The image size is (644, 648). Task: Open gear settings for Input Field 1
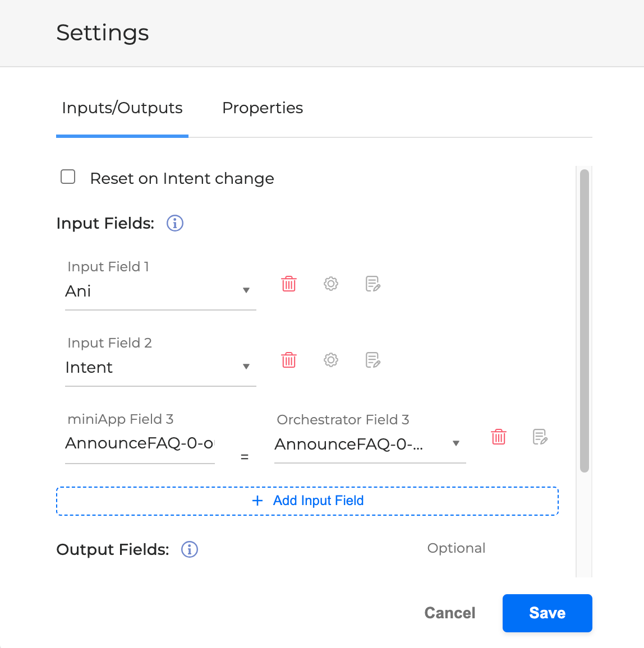[x=331, y=284]
